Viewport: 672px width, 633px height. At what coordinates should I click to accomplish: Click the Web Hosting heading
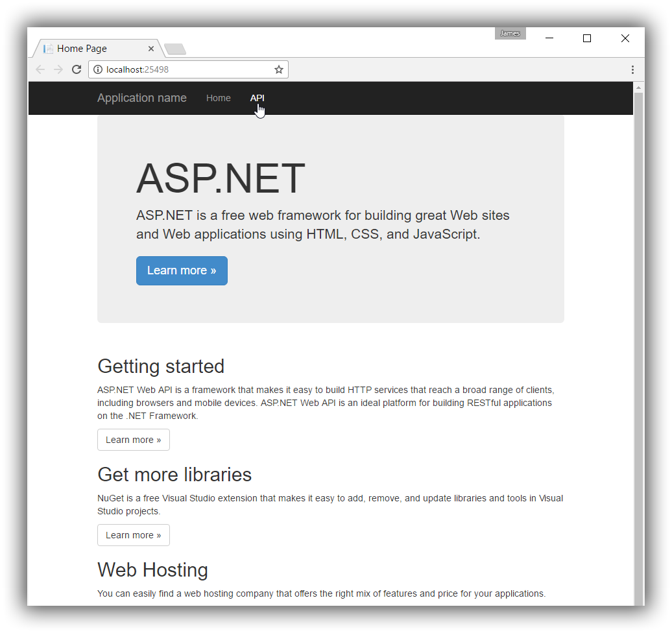[x=152, y=570]
